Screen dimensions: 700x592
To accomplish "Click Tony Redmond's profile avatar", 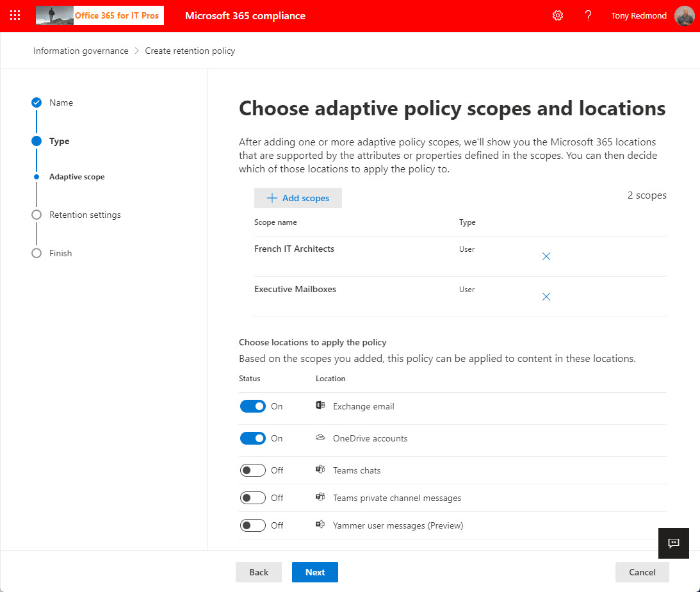I will coord(684,16).
